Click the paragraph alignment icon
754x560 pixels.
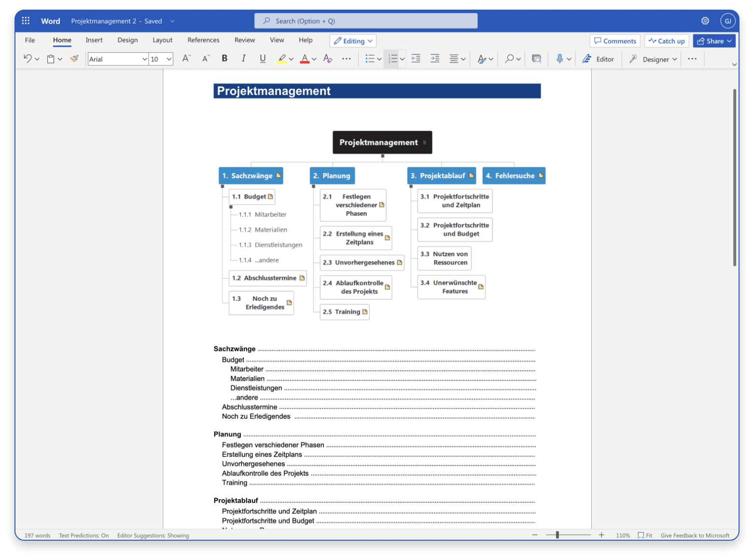454,59
